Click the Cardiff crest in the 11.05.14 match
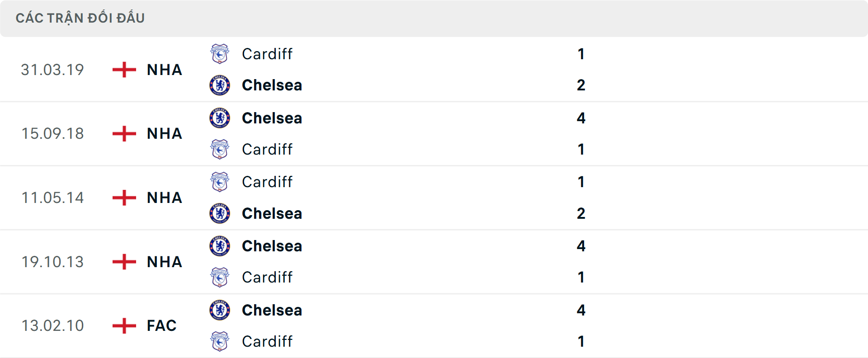This screenshot has height=358, width=868. coord(220,182)
